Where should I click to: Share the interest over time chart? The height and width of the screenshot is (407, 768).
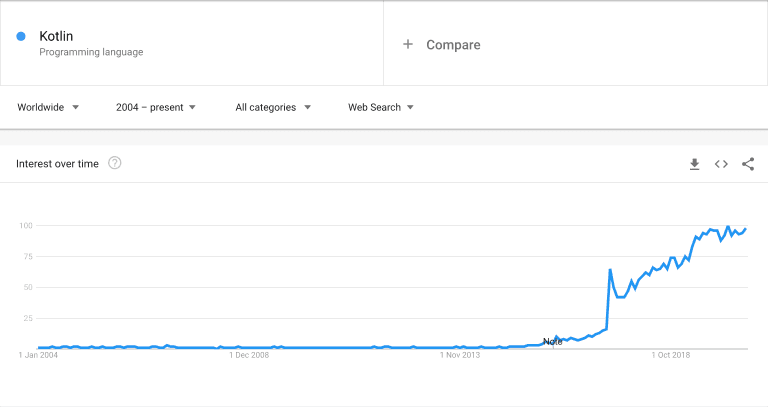pos(748,164)
